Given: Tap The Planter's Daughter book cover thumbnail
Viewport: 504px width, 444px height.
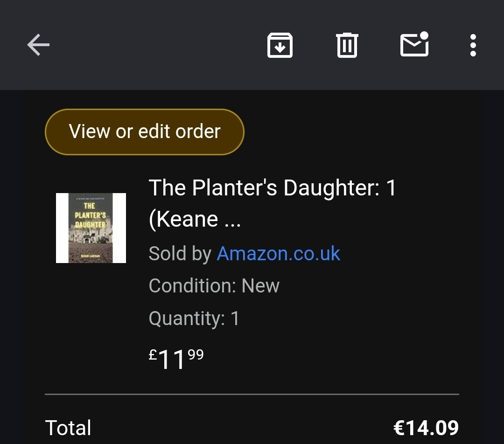Looking at the screenshot, I should (x=91, y=228).
